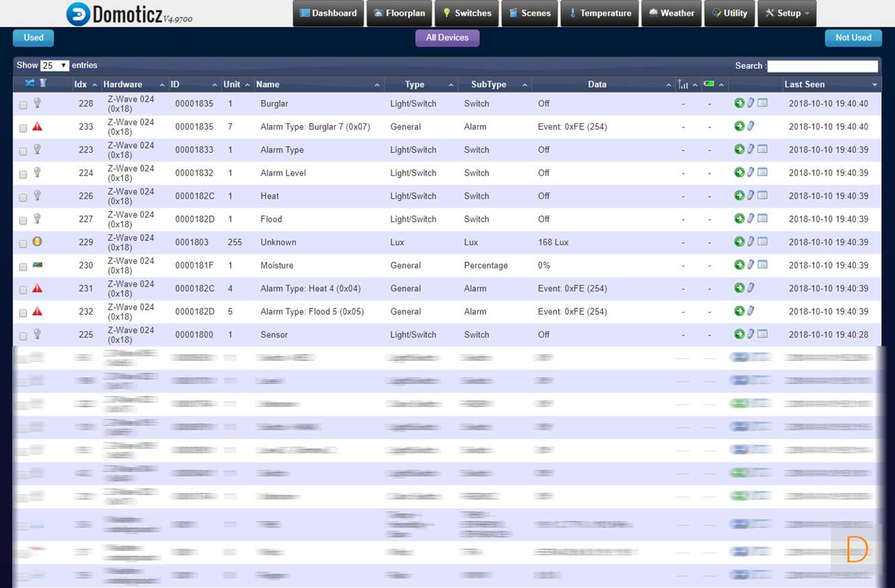
Task: Click the green arrow for Alarm Level row
Action: 739,172
